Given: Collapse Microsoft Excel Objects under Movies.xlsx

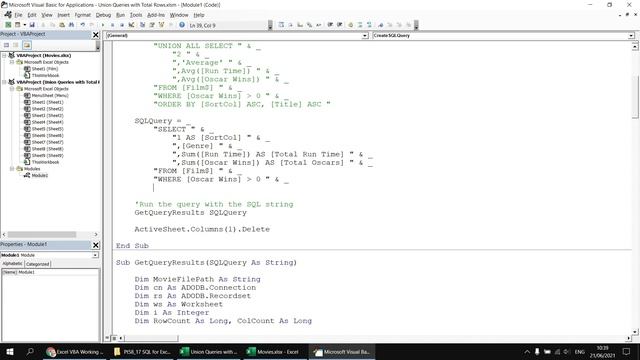Looking at the screenshot, I should click(12, 62).
